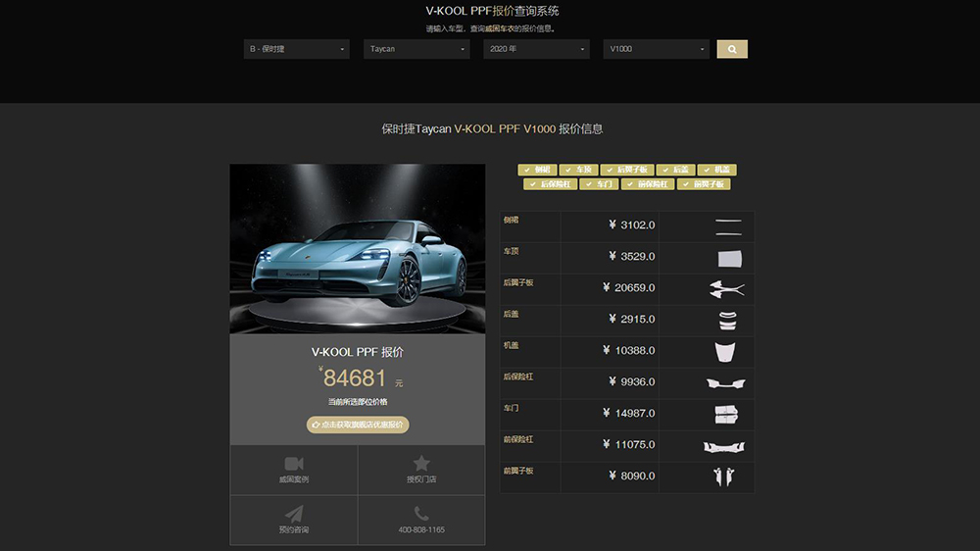Image resolution: width=980 pixels, height=551 pixels.
Task: Open the 威固案例 video camera icon
Action: click(294, 464)
